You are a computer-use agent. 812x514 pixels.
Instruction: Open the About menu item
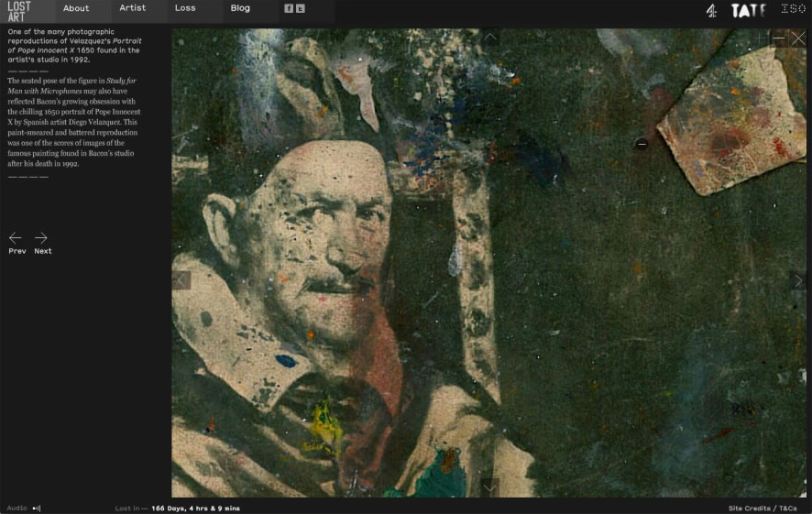[x=76, y=8]
